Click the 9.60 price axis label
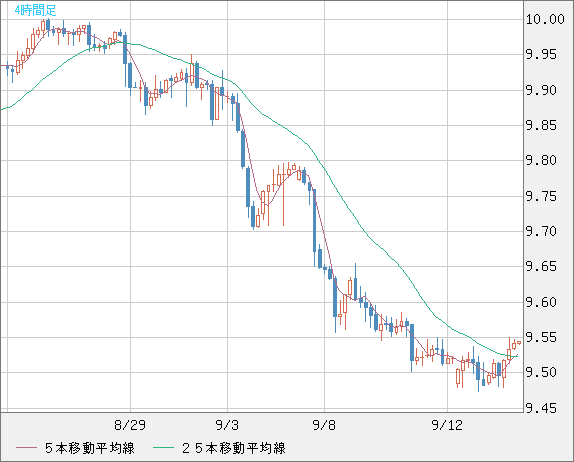The height and width of the screenshot is (462, 574). [x=541, y=302]
